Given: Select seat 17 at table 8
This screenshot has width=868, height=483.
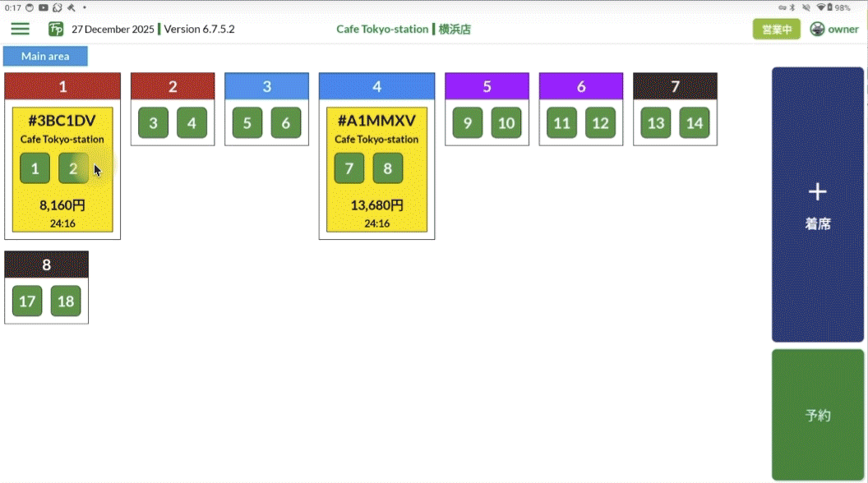Looking at the screenshot, I should 27,301.
